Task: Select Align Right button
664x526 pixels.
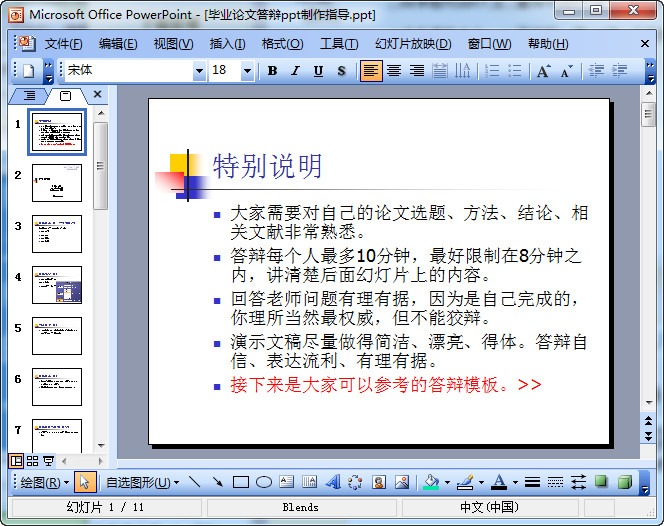Action: tap(417, 71)
